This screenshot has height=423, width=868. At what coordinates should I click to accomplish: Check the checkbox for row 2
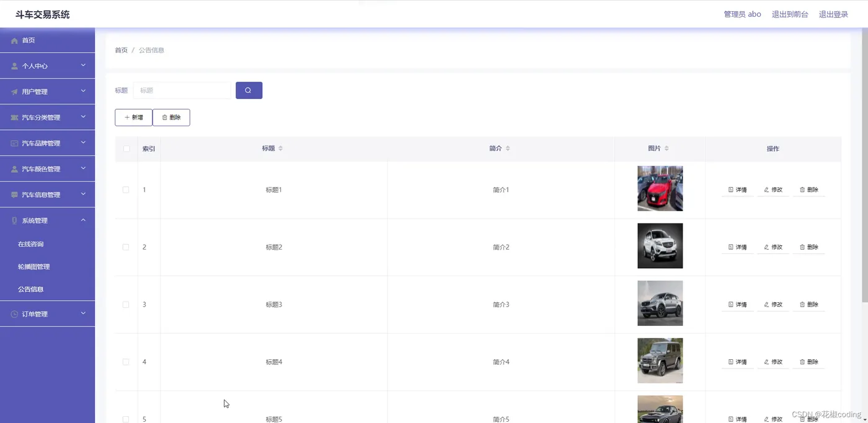pos(126,247)
